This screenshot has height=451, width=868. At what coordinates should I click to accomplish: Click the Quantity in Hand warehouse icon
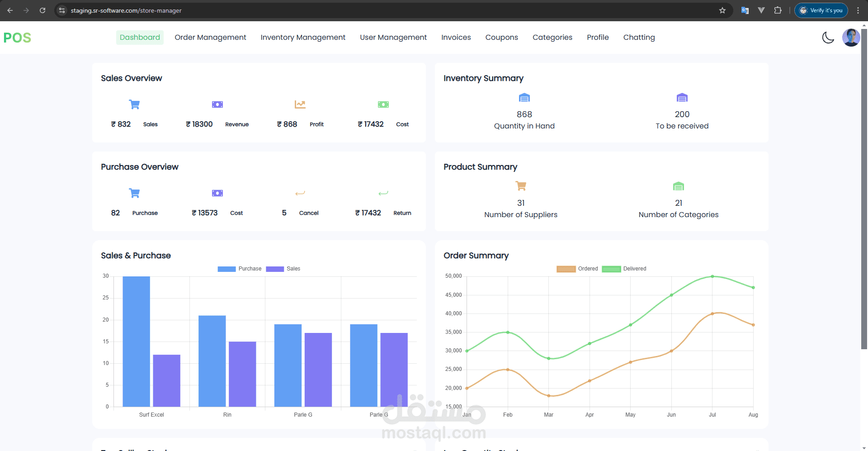point(524,98)
